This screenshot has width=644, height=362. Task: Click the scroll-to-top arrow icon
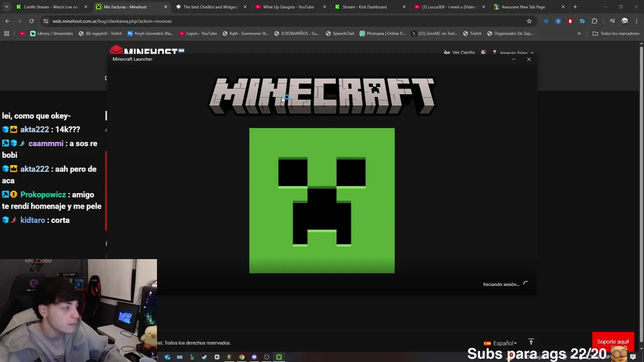click(x=531, y=342)
